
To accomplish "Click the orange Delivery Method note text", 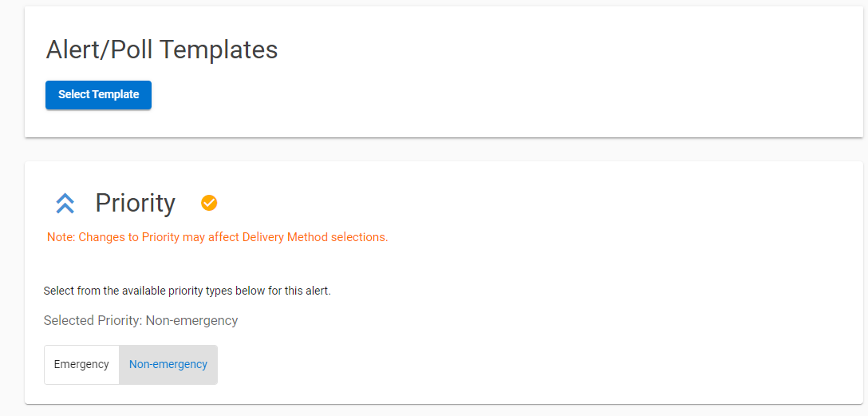I will (x=218, y=238).
